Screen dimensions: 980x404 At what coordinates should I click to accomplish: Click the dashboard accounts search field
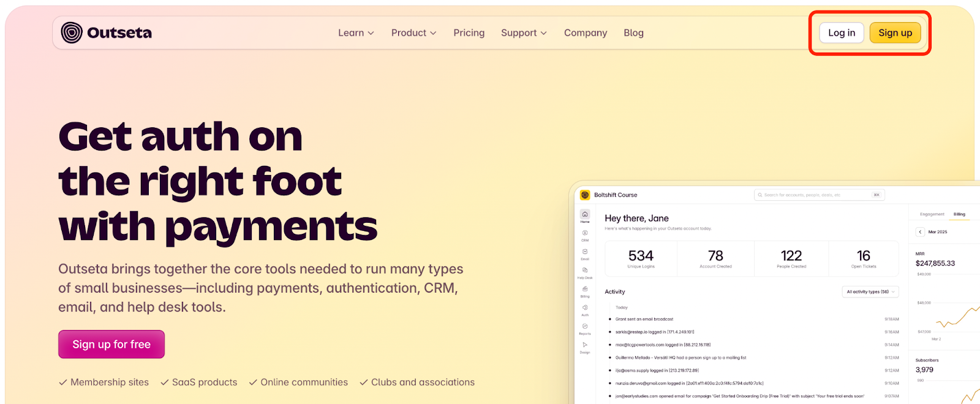pos(820,195)
